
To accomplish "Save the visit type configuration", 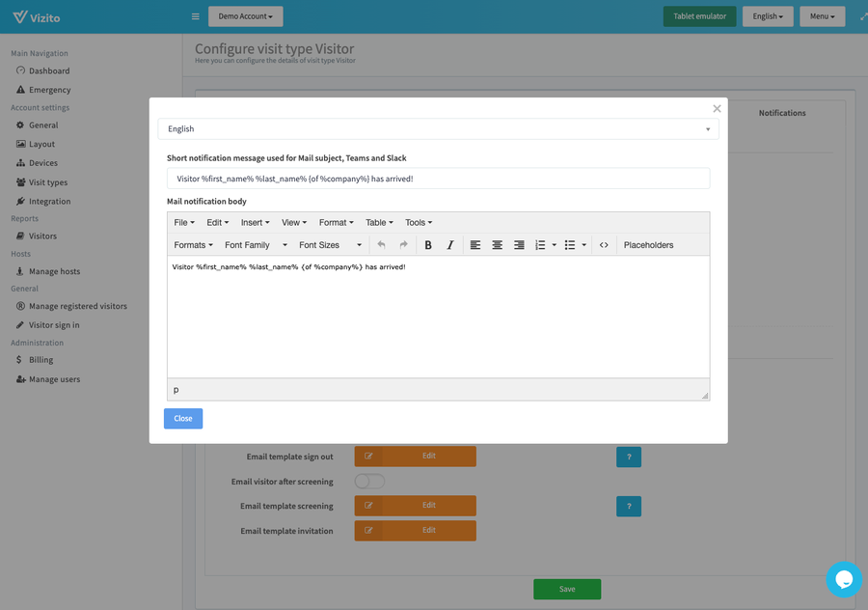I will click(x=567, y=589).
